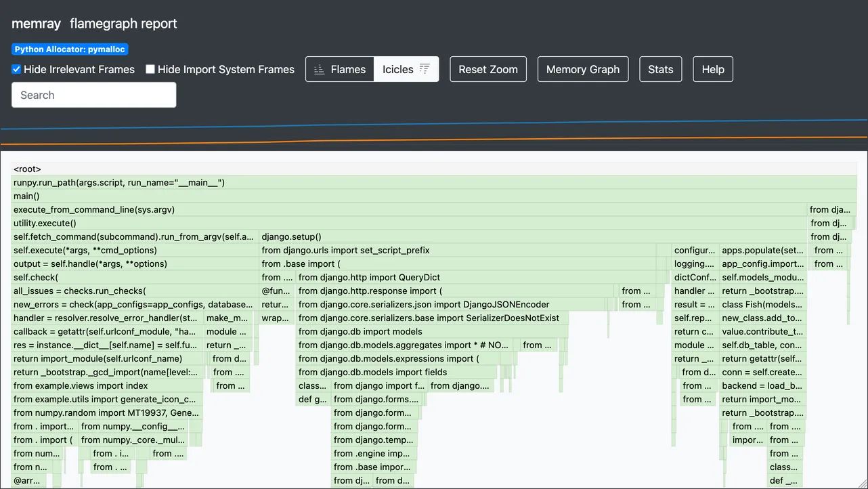Enable Hide Import System Frames checkbox
This screenshot has height=489, width=868.
pos(151,69)
